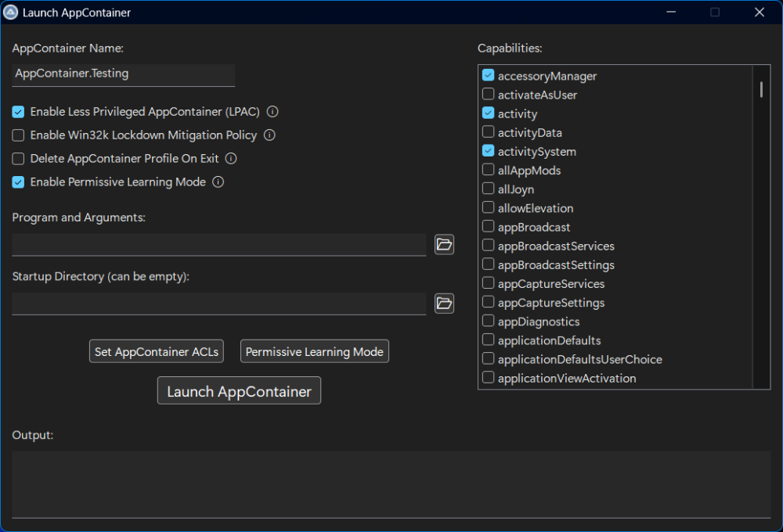Click info icon next to Enable Permissive Learning Mode
This screenshot has height=532, width=783.
(x=218, y=182)
